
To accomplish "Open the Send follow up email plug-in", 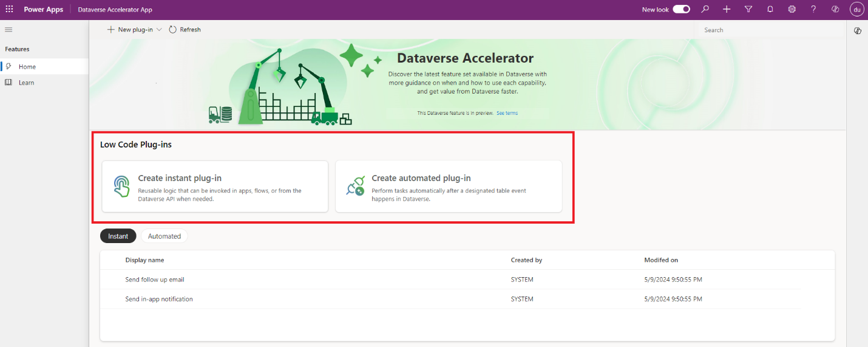I will tap(155, 280).
